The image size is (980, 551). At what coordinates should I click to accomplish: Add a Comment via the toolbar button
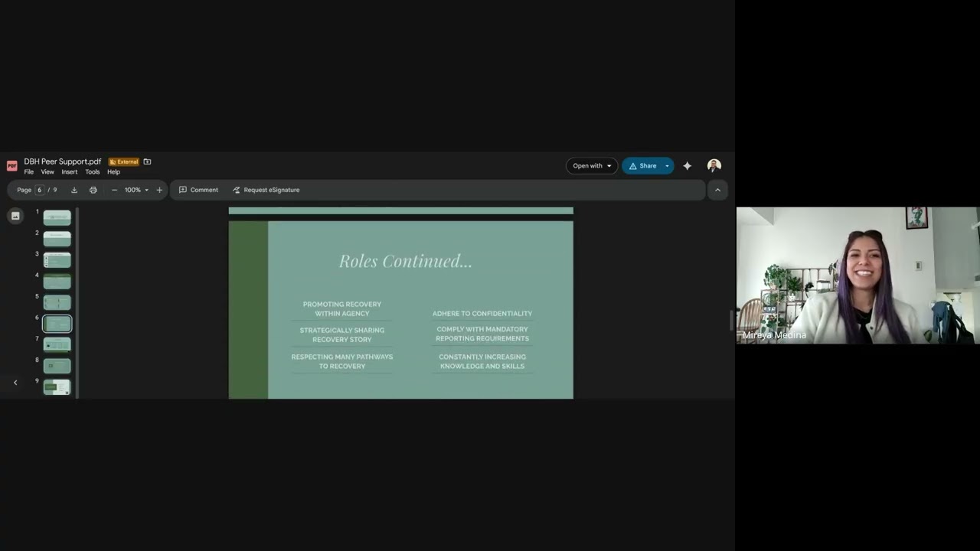[198, 190]
